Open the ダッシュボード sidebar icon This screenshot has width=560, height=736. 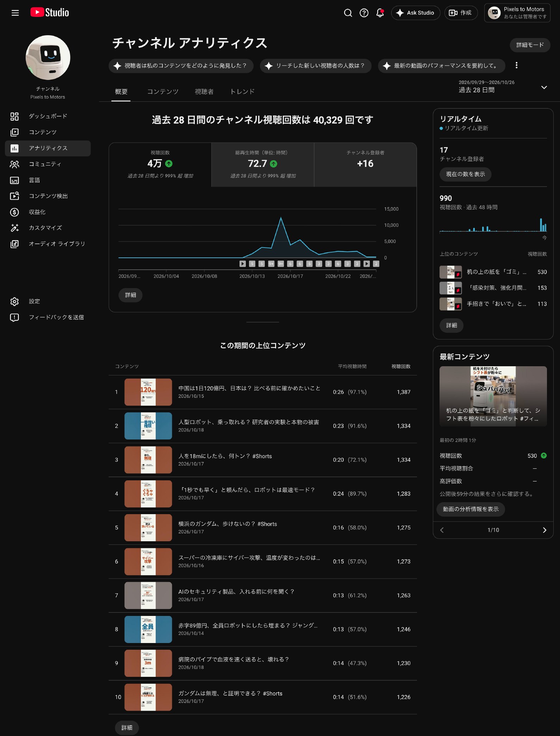(14, 116)
